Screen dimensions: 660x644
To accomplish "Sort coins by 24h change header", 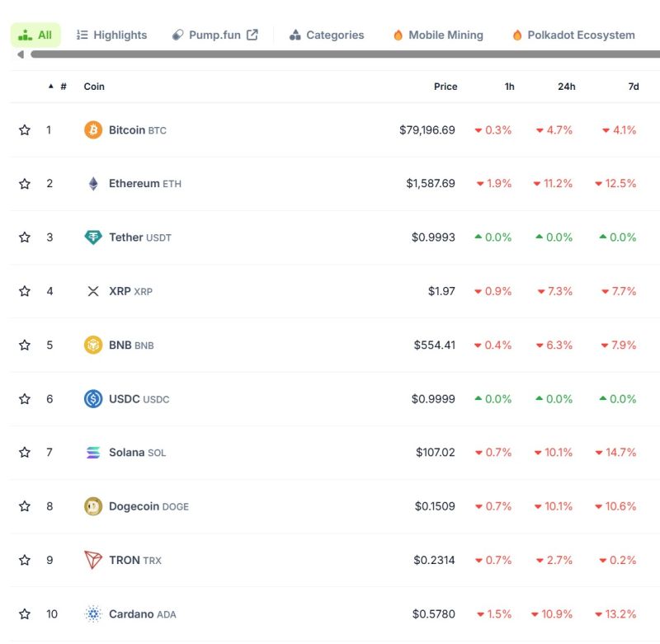I will 566,87.
